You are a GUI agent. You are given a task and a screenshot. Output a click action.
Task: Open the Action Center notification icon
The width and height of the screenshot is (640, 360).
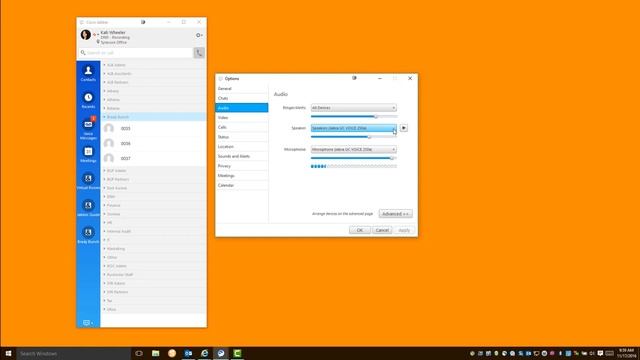600,353
